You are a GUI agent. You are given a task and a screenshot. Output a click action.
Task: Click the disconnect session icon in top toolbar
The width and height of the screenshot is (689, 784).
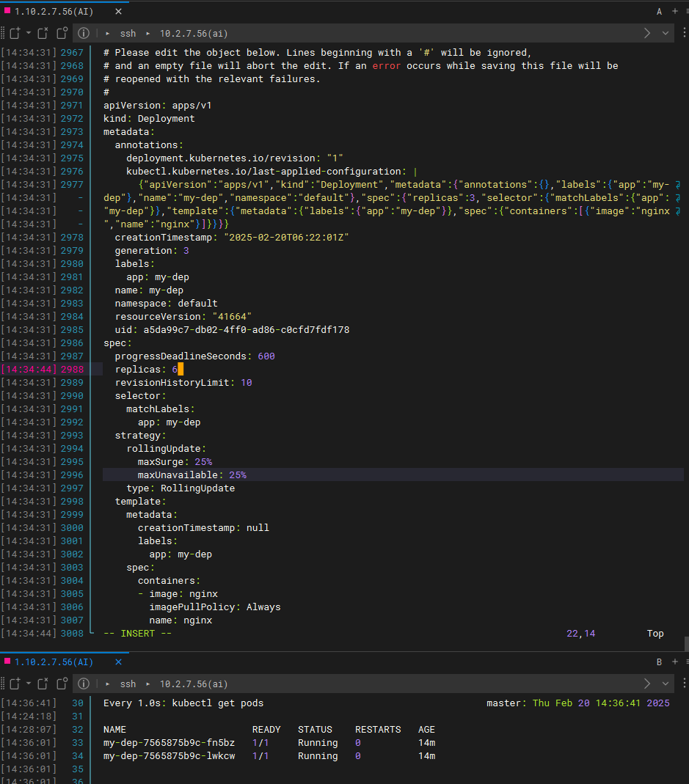click(x=43, y=33)
